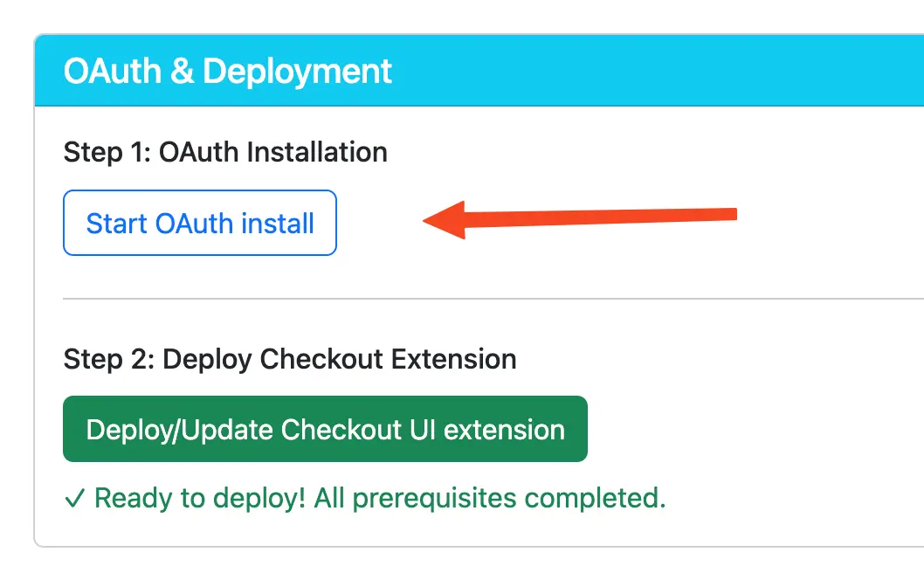Click the ampersand in the panel header
924x573 pixels.
click(x=183, y=71)
